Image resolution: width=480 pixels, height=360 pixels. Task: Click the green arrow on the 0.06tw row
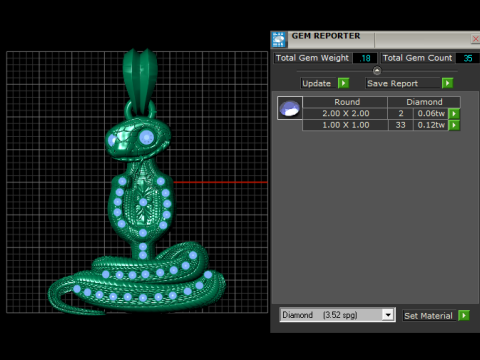pyautogui.click(x=454, y=114)
